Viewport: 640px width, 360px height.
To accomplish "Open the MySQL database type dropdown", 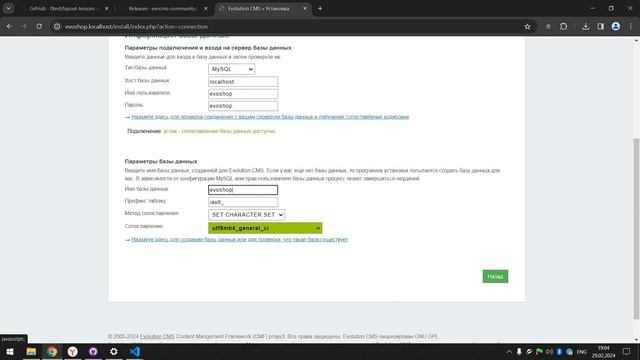I will pos(231,69).
